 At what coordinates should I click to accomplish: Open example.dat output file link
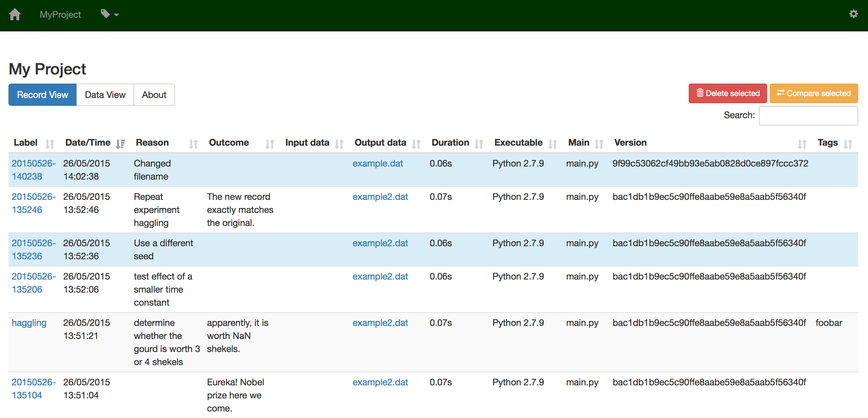(378, 163)
